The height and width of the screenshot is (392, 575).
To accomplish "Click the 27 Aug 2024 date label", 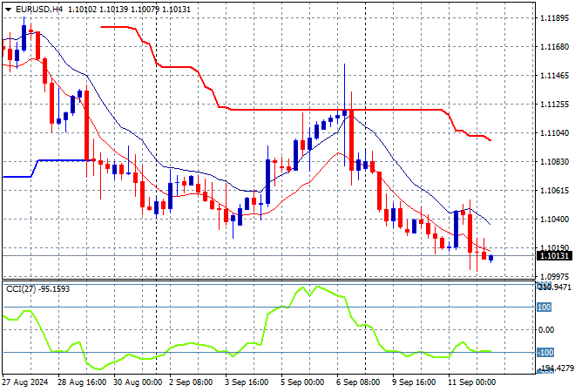I will click(26, 382).
